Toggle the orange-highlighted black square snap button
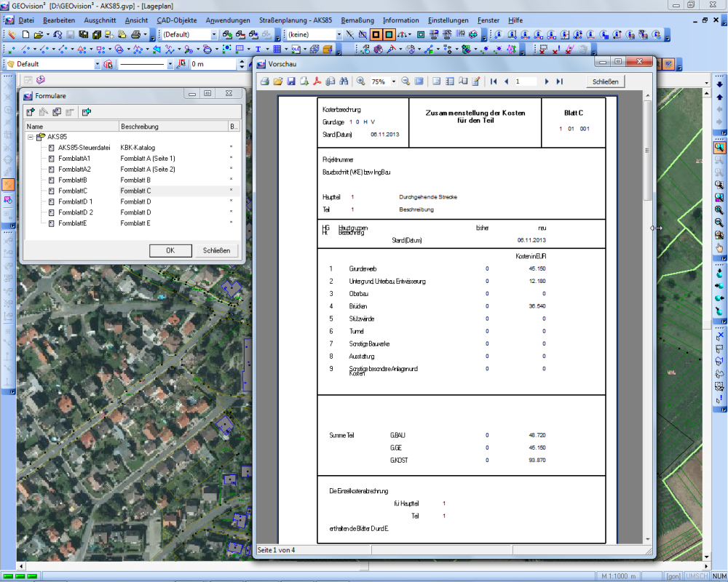Image resolution: width=728 pixels, height=582 pixels. pyautogui.click(x=376, y=34)
